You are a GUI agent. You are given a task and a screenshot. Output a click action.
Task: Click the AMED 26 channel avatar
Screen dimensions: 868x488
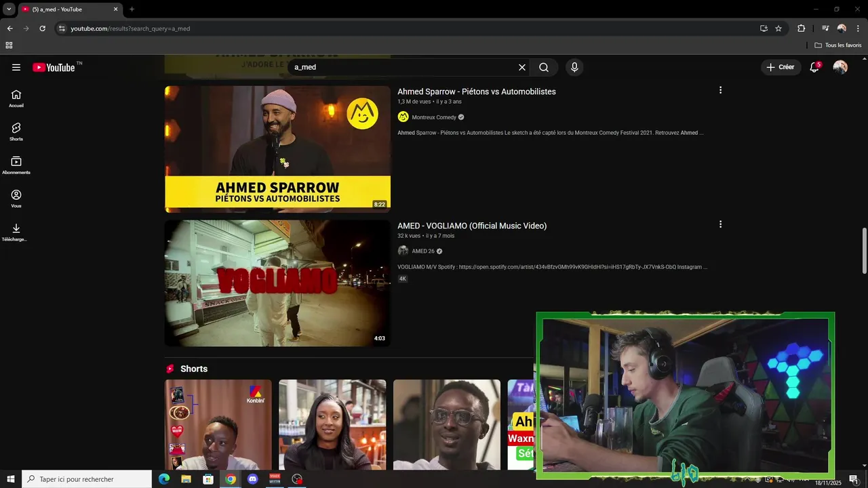pyautogui.click(x=403, y=251)
